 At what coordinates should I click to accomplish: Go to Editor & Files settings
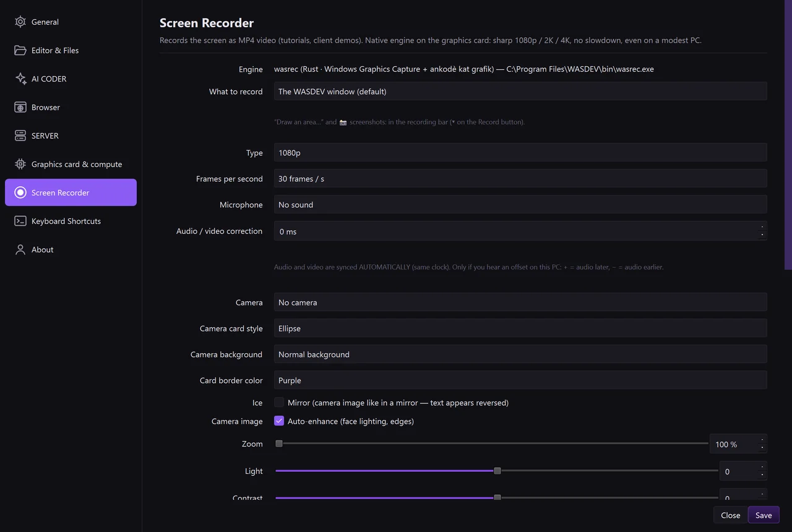pyautogui.click(x=71, y=50)
